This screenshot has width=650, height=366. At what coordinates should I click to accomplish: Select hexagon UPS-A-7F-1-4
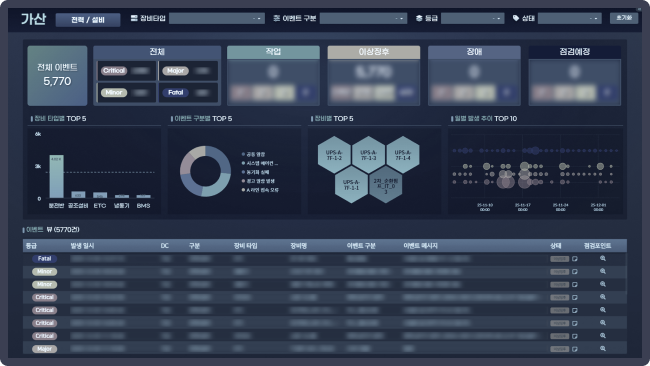403,155
